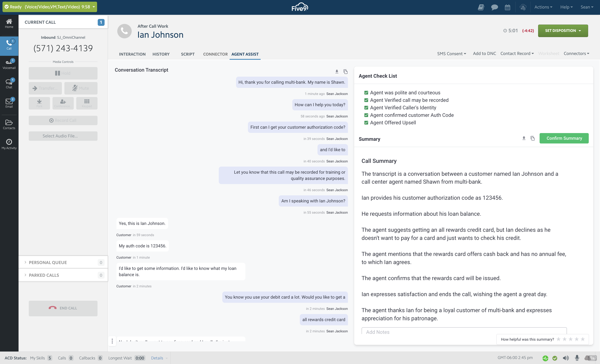Rate summary five stars
The height and width of the screenshot is (364, 600).
coord(582,339)
